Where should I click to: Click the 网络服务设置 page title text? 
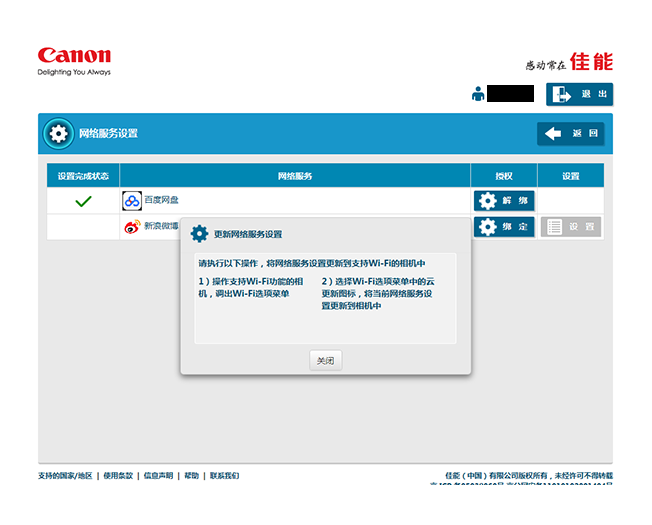[x=108, y=133]
